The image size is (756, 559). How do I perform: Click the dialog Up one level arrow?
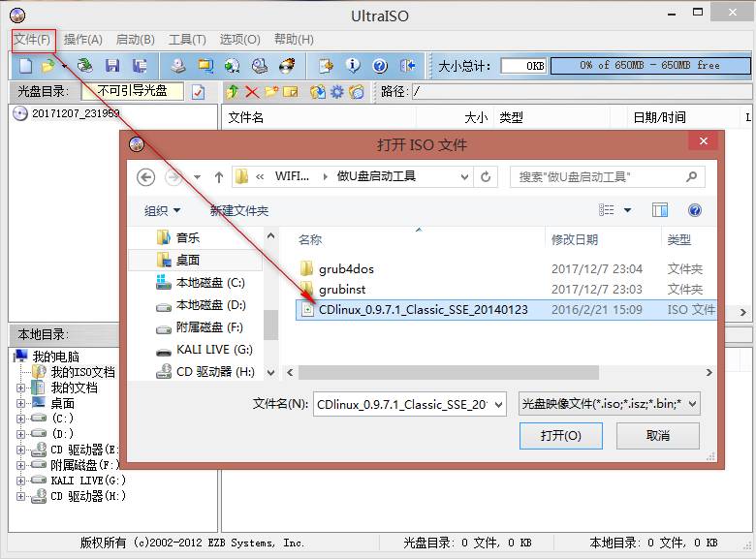pos(219,177)
